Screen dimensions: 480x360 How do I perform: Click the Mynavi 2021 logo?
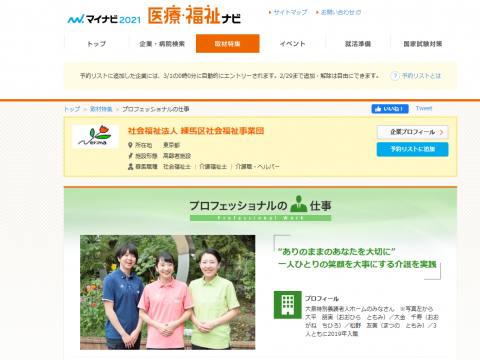coord(104,19)
